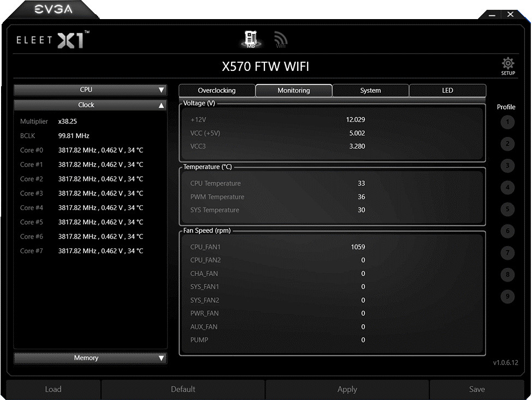This screenshot has width=532, height=400.
Task: Select profile slot 3
Action: (x=507, y=166)
